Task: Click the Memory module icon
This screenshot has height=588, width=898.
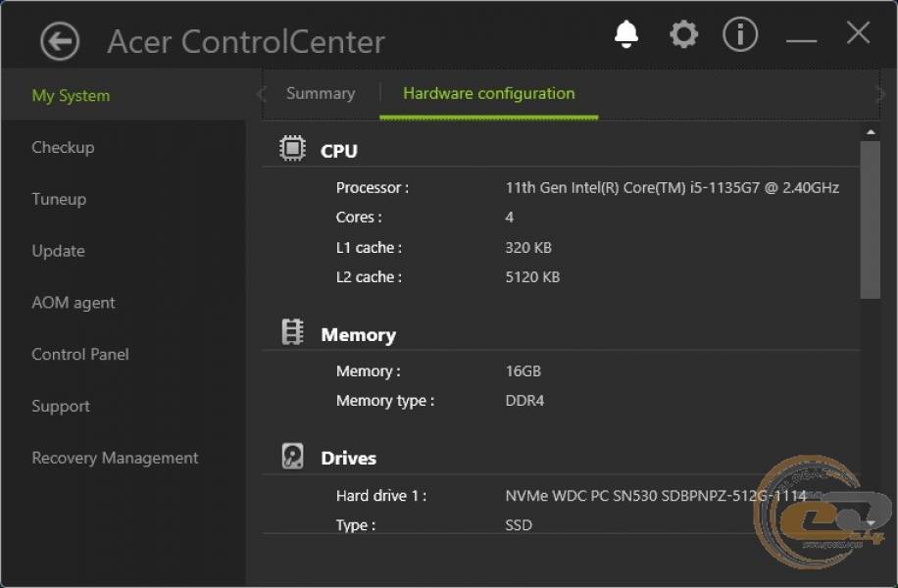Action: (293, 332)
